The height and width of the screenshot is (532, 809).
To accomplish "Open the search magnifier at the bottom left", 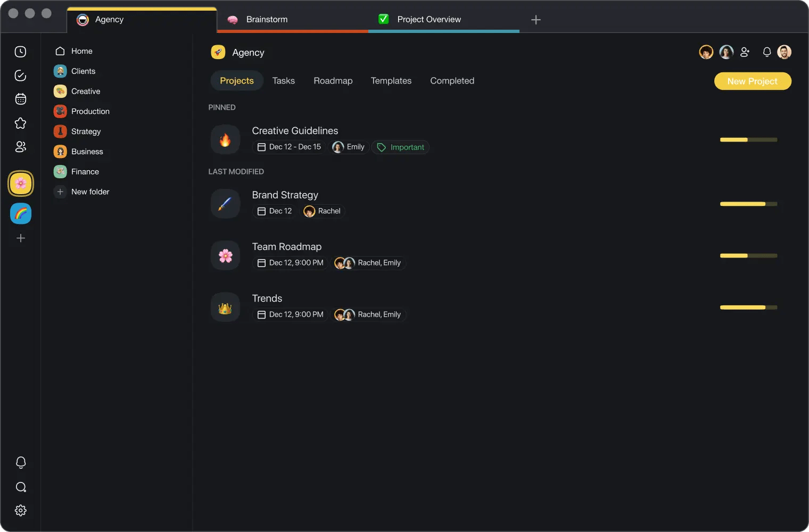I will (x=20, y=487).
